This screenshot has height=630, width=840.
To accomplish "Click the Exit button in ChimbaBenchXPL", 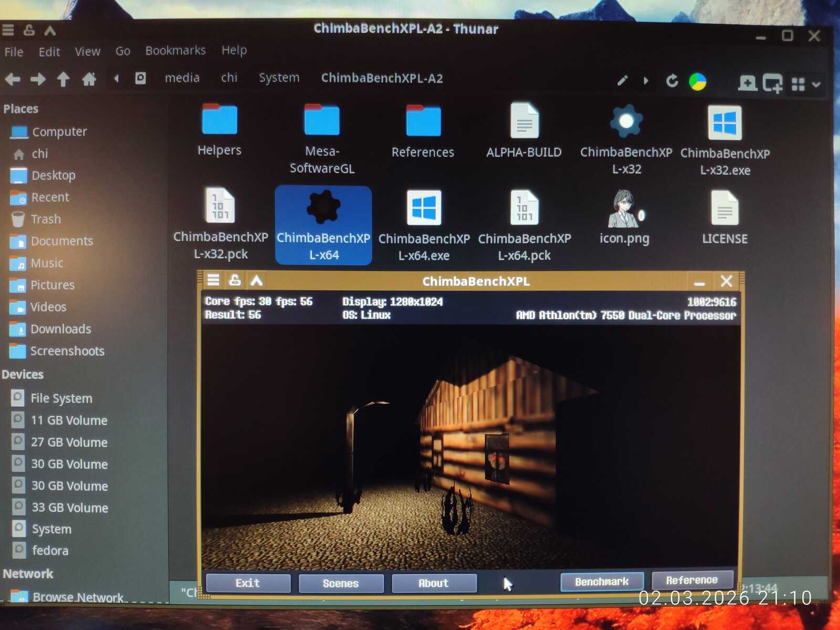I will tap(248, 583).
